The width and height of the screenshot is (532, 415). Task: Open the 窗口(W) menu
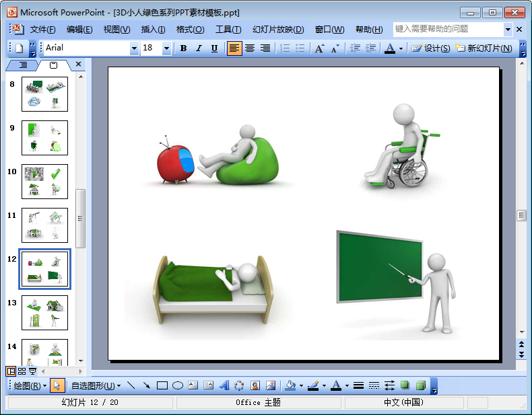(329, 30)
